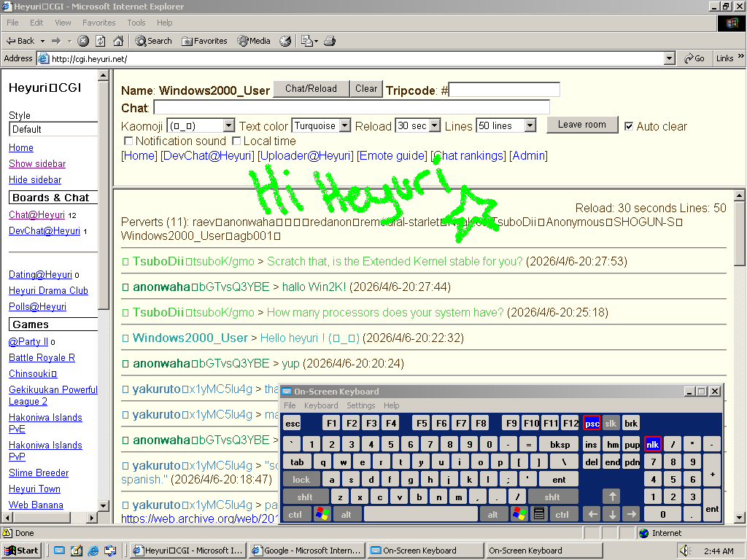Click the Print icon in the toolbar
747x560 pixels.
point(330,41)
